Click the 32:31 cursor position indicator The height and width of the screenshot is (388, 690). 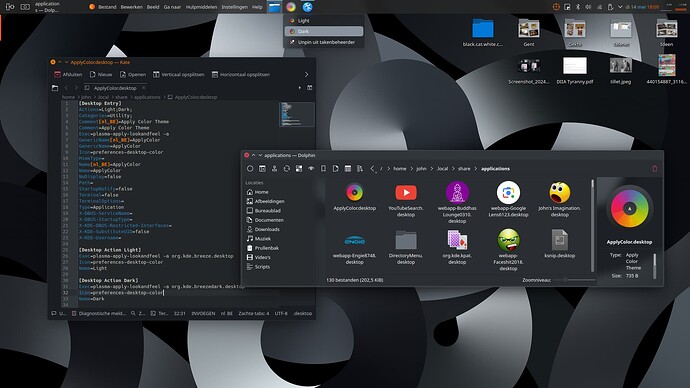click(180, 313)
